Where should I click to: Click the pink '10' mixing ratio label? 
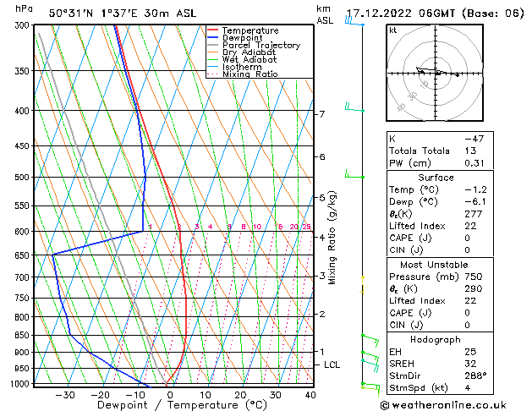[x=257, y=227]
